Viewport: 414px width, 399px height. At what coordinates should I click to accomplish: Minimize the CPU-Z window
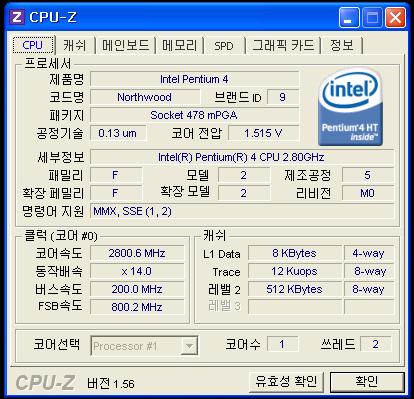(349, 17)
